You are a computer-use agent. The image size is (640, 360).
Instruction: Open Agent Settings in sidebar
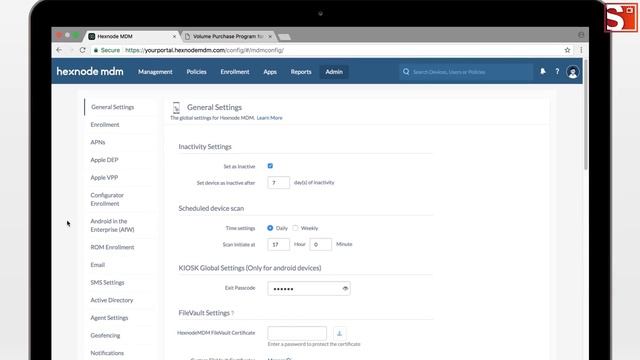(x=109, y=318)
